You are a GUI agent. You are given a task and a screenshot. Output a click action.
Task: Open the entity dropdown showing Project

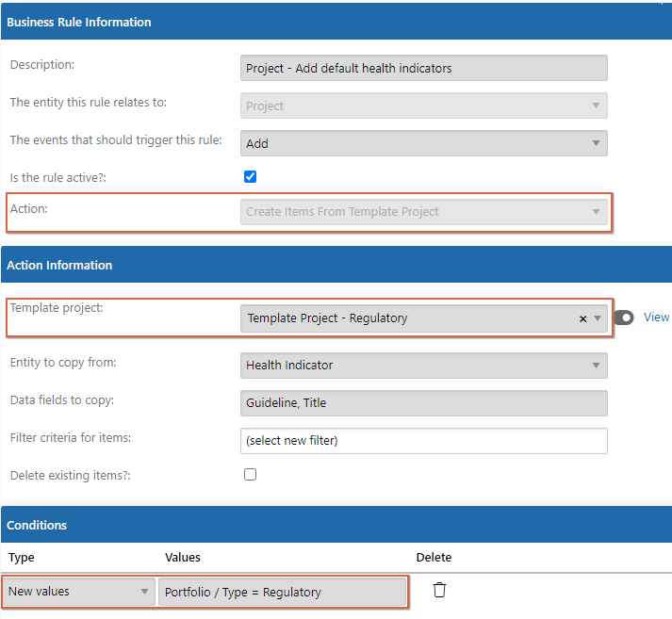(x=424, y=106)
